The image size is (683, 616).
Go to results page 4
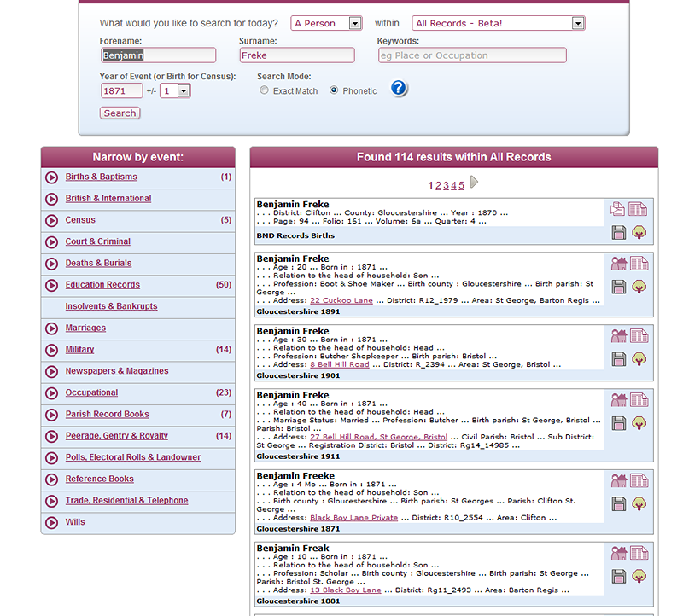tap(454, 185)
